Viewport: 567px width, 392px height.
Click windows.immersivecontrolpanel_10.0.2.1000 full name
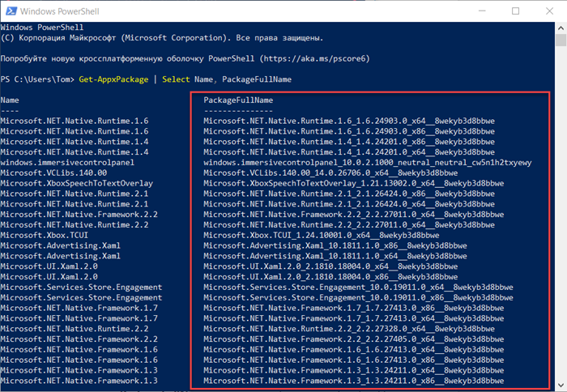pos(368,162)
